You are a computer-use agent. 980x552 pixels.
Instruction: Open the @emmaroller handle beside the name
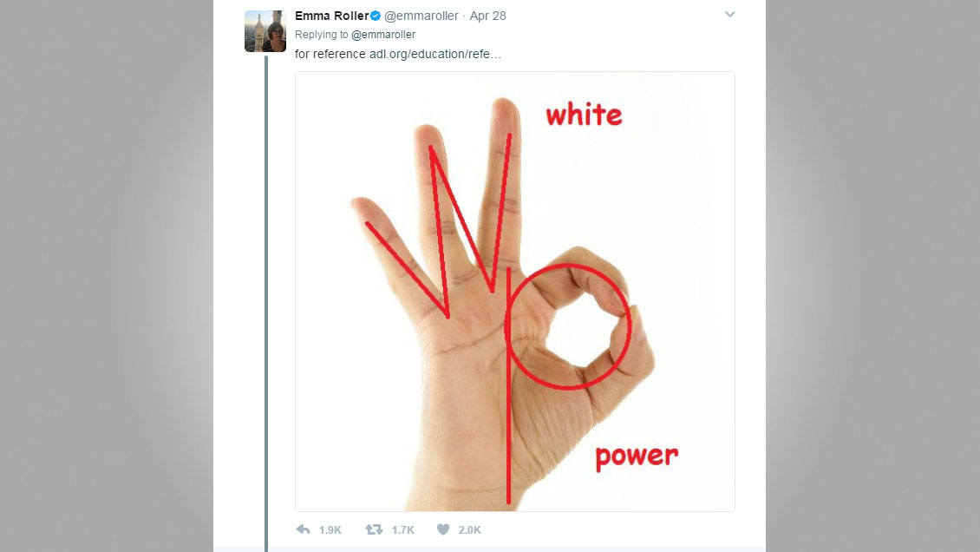point(421,16)
